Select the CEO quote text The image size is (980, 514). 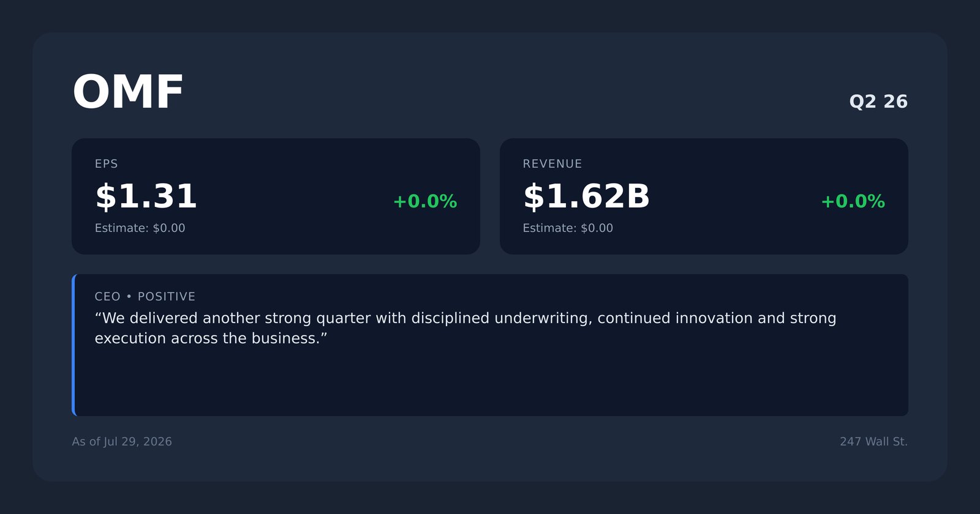click(466, 328)
